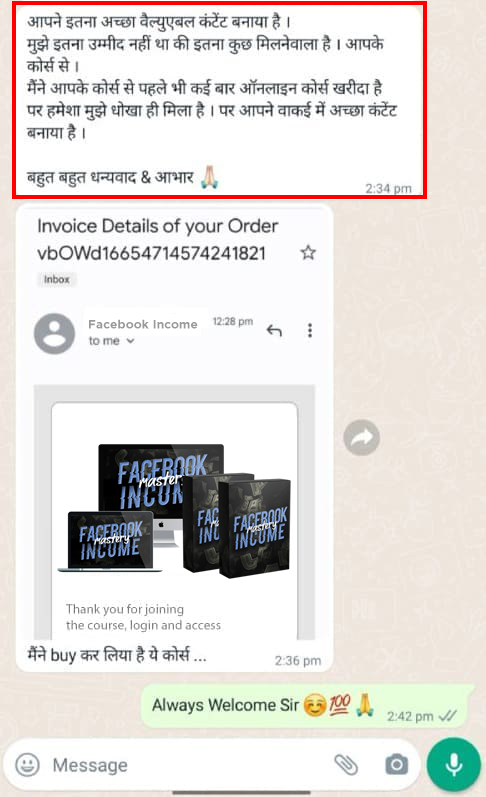
Task: Tap the green microphone voice button
Action: pyautogui.click(x=453, y=764)
